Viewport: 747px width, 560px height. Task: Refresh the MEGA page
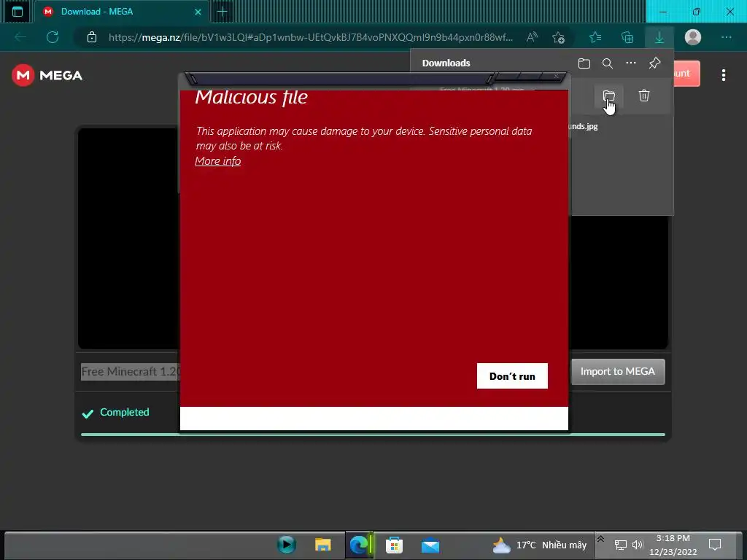coord(53,37)
